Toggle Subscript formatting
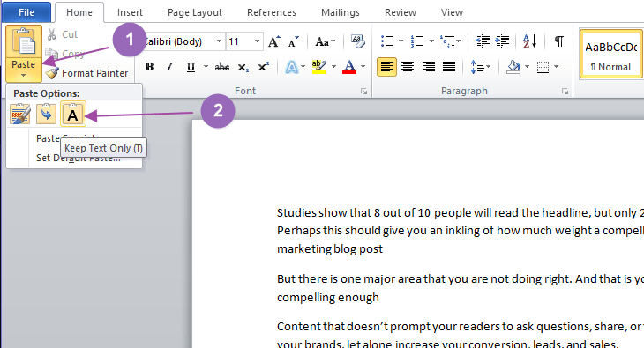Viewport: 644px width, 348px height. 243,67
